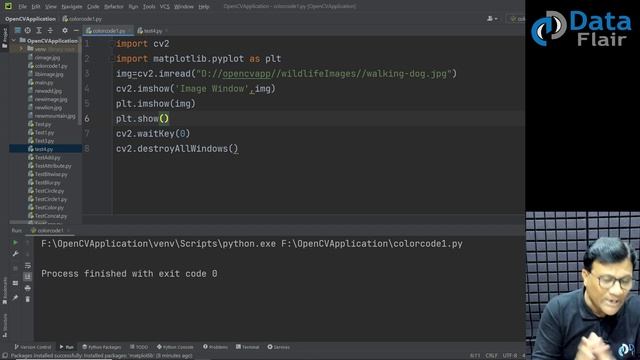640x360 pixels.
Task: Click colorcode1.py breadcrumb in navigation bar
Action: click(82, 19)
